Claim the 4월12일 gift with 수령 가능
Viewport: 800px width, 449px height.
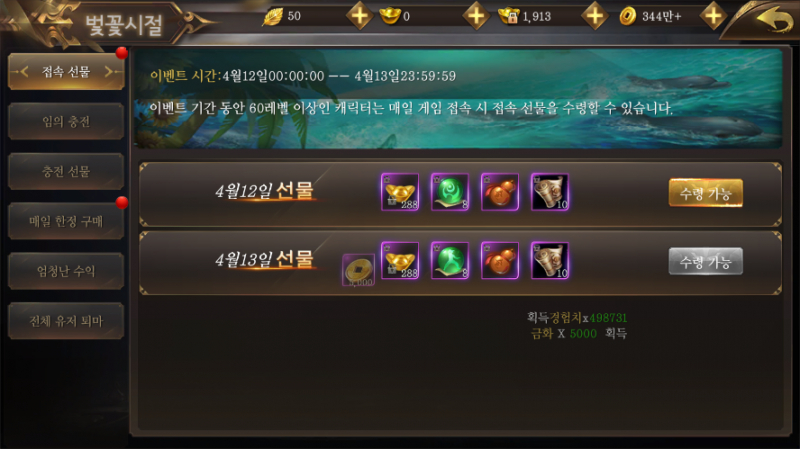click(706, 193)
